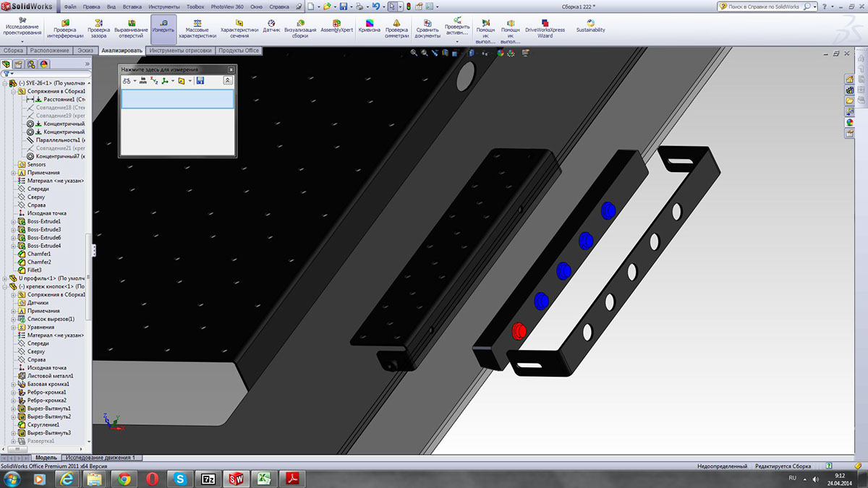Switch to the Эскиз tab
This screenshot has width=868, height=488.
85,51
